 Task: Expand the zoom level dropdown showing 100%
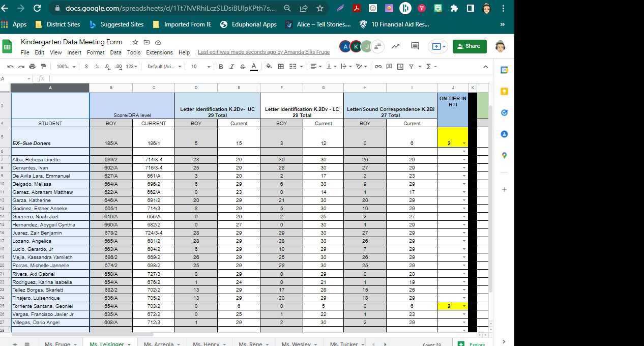pos(65,67)
